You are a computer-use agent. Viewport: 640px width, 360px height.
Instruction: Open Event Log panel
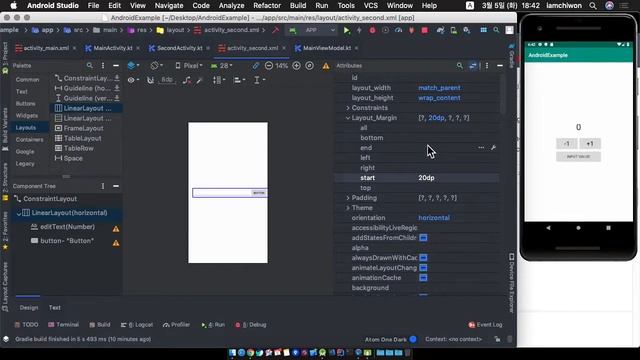pyautogui.click(x=486, y=325)
